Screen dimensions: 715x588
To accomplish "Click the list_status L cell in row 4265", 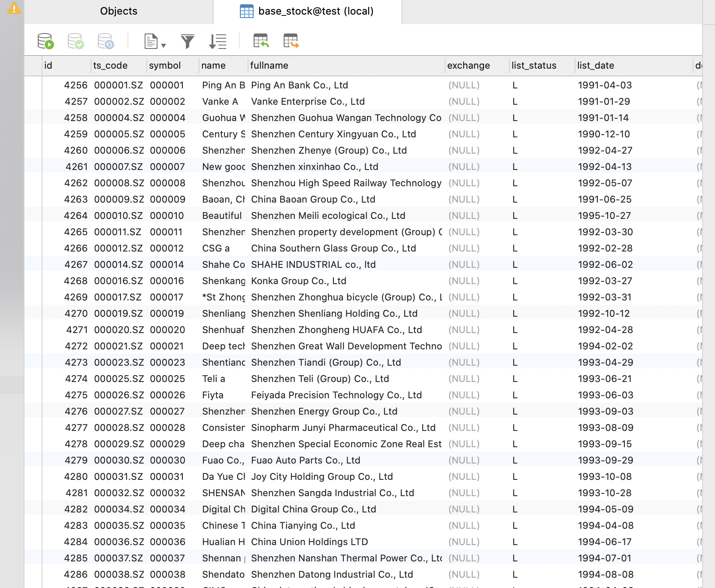I will point(542,232).
